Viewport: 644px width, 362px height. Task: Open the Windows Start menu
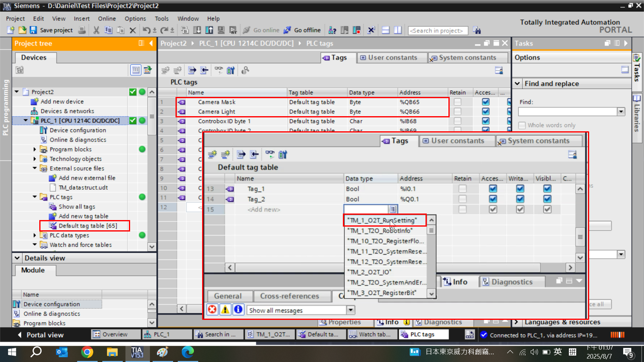point(12,352)
